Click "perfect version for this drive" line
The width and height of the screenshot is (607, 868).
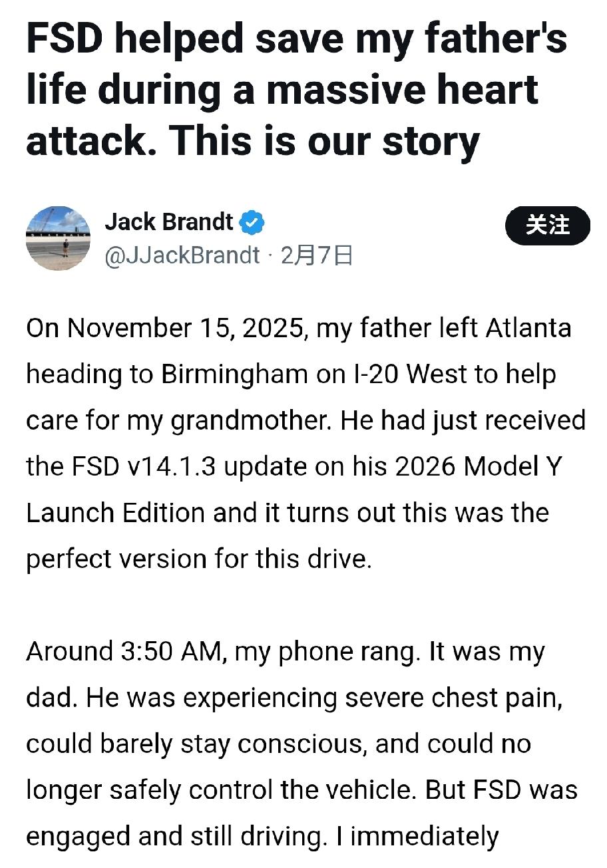(198, 559)
